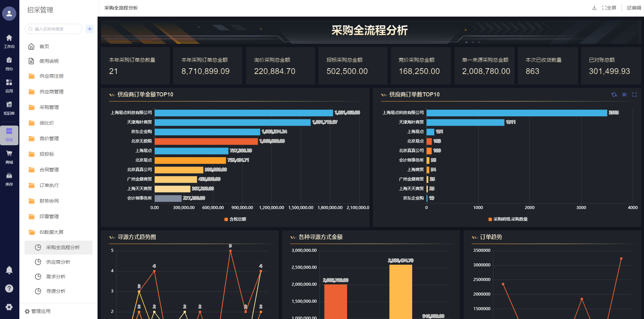
Task: Expand 供应商订单数TOP10 chart to fullscreen
Action: point(634,95)
